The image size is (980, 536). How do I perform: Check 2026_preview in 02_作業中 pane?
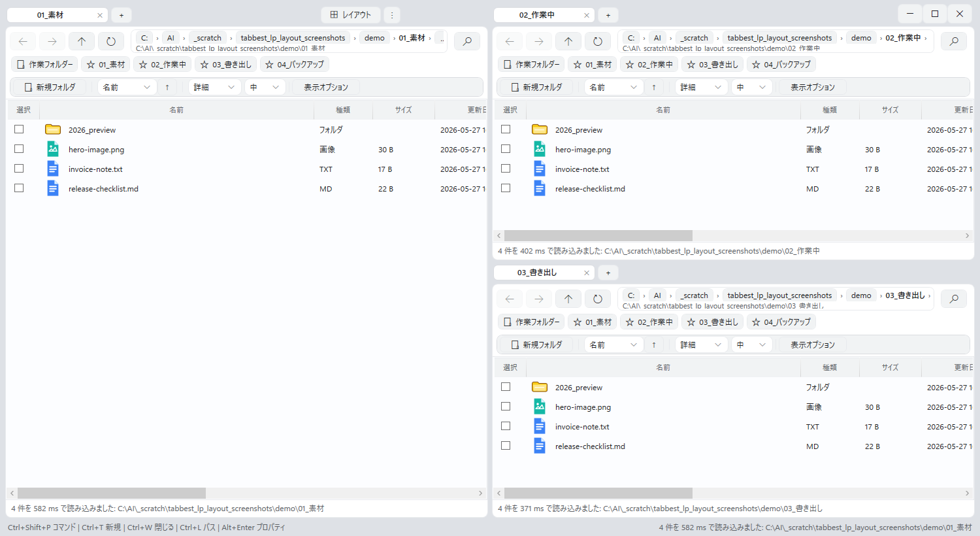point(506,129)
